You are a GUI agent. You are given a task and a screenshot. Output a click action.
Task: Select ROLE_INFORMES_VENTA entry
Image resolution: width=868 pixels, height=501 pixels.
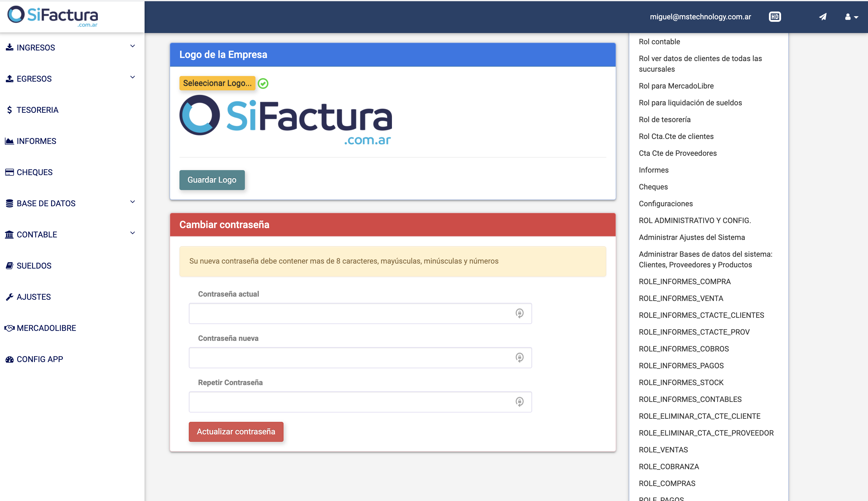(x=681, y=298)
